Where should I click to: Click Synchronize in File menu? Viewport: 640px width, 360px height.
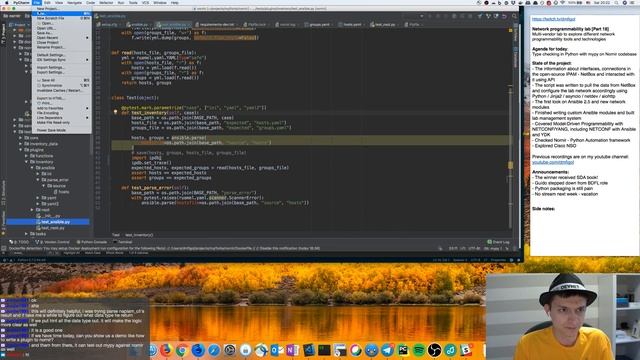[62, 85]
